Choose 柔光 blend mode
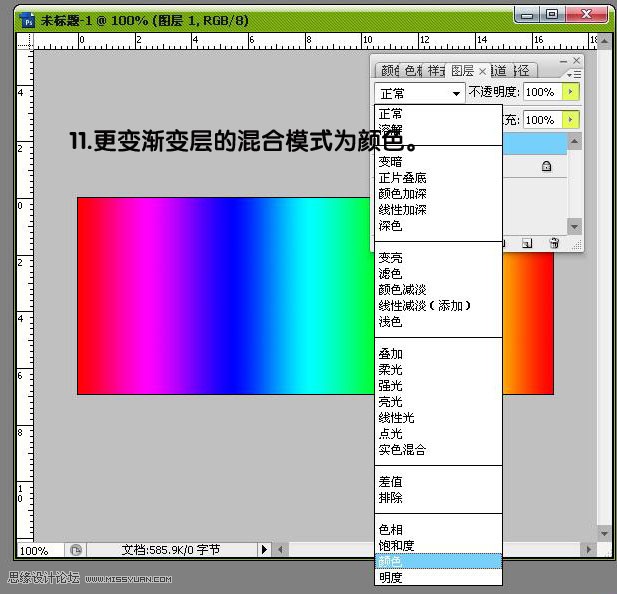The height and width of the screenshot is (594, 617). [438, 369]
